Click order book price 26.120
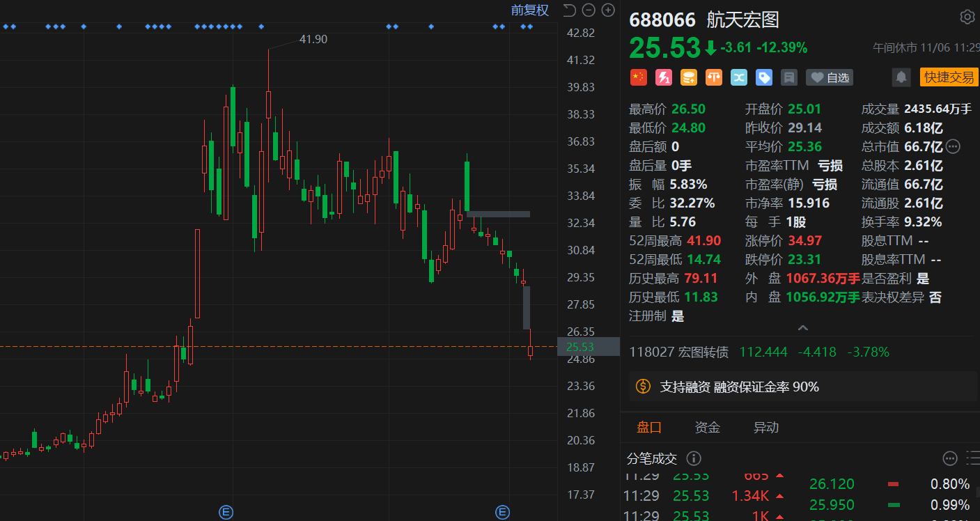Viewport: 980px width, 521px height. pyautogui.click(x=832, y=484)
